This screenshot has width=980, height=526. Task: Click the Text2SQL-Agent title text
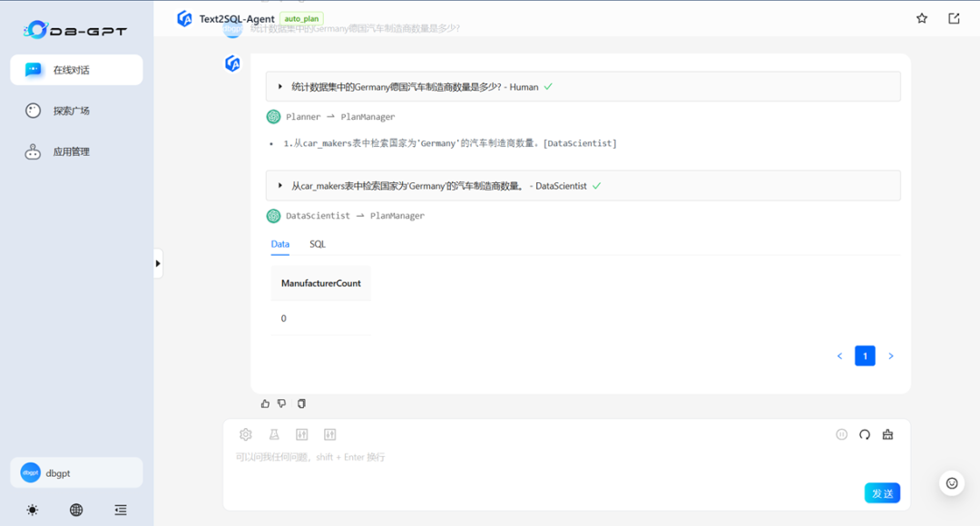(237, 19)
